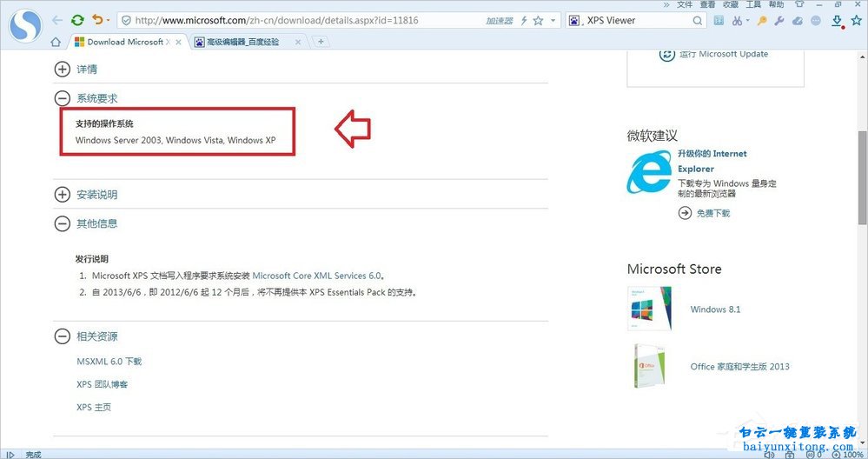
Task: Click the 100% zoom level control
Action: [x=847, y=455]
